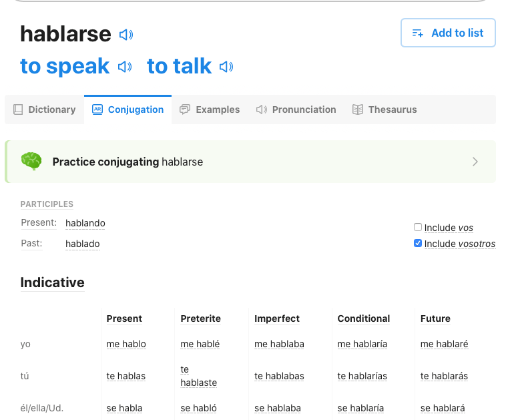This screenshot has width=506, height=420.
Task: Select the preterite form 'me hablé'
Action: 200,344
